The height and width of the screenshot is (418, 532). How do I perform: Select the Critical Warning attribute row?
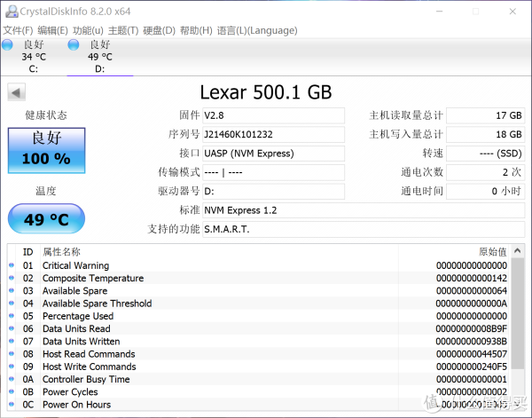pyautogui.click(x=259, y=265)
